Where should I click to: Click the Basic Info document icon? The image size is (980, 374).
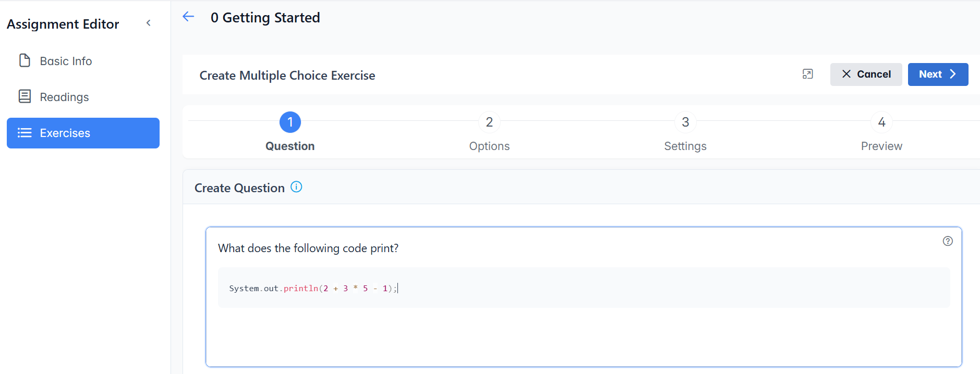(x=25, y=61)
